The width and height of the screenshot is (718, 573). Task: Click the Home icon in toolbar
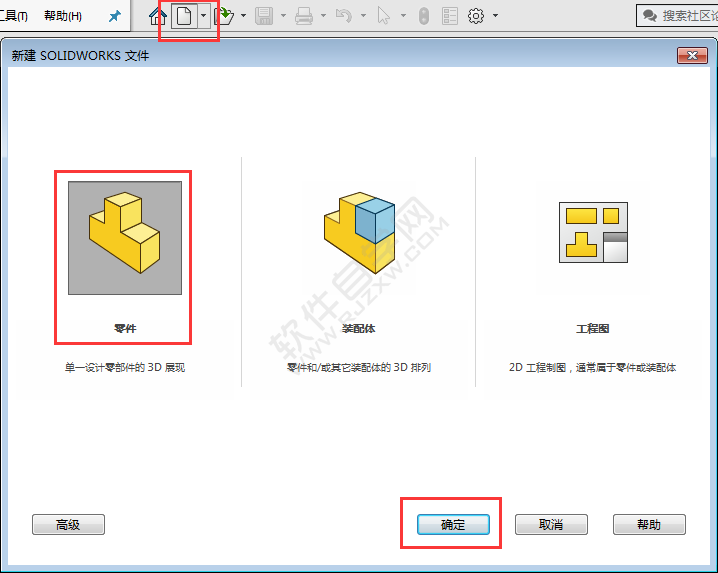point(158,16)
